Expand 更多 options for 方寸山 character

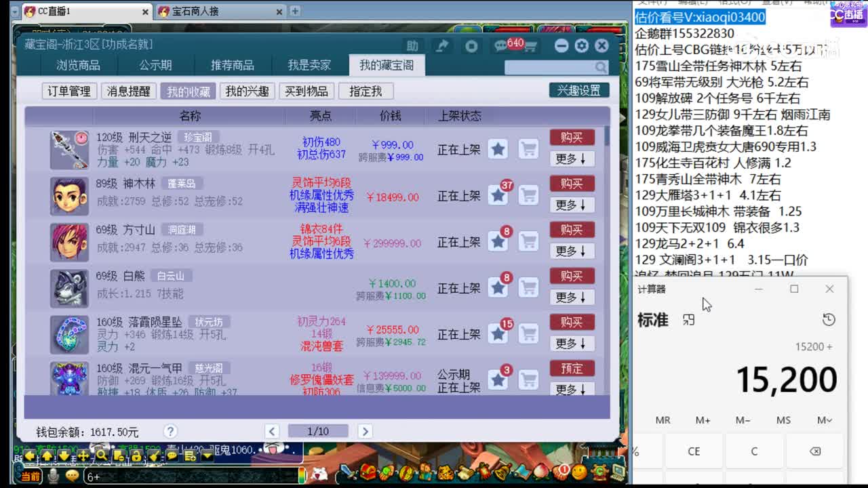click(572, 251)
